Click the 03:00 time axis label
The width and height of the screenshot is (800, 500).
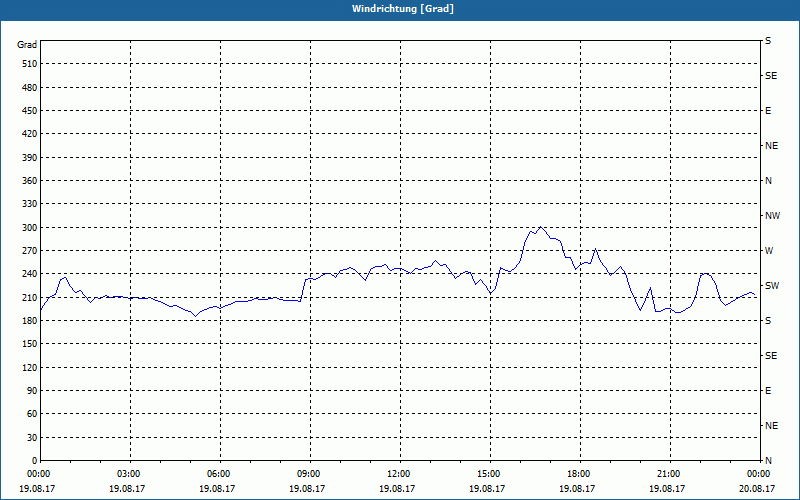click(x=130, y=474)
